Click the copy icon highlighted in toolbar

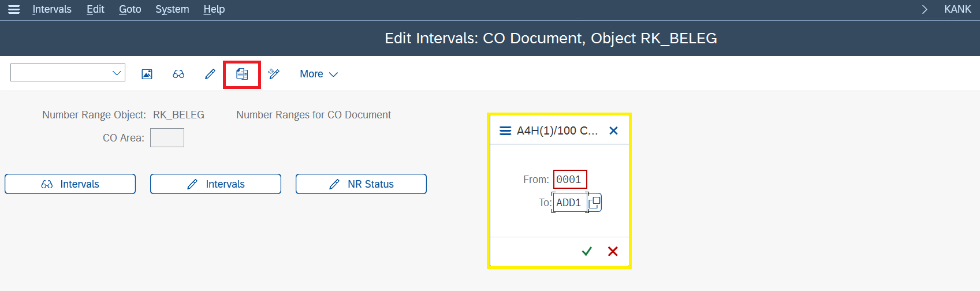tap(242, 74)
